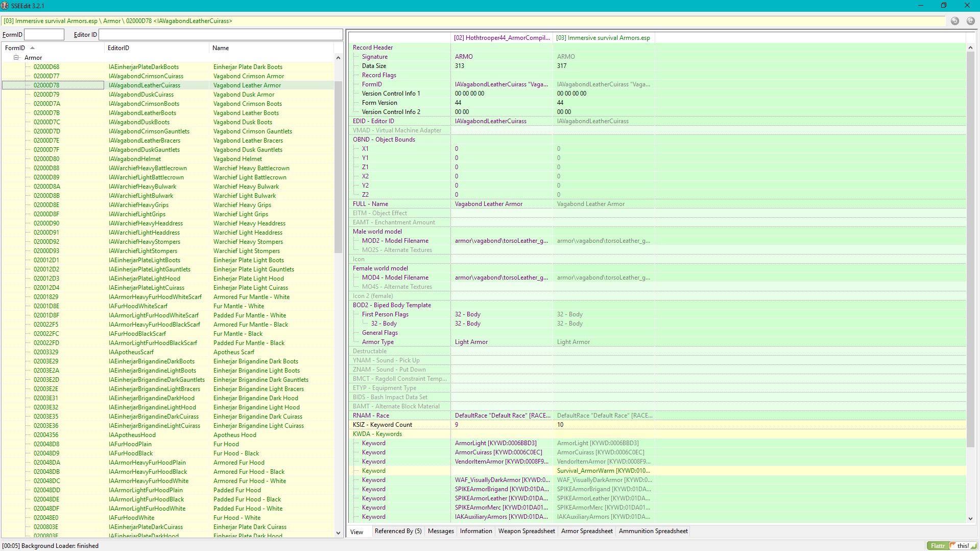Viewport: 980px width, 551px height.
Task: Click the armor list's scroll-down arrow
Action: [x=338, y=533]
